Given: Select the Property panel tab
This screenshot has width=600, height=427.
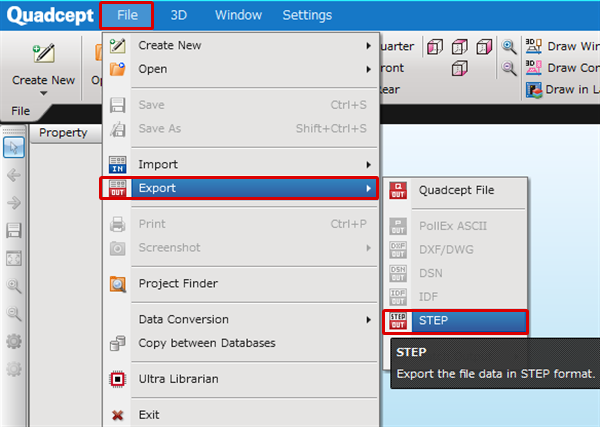Looking at the screenshot, I should pyautogui.click(x=63, y=132).
